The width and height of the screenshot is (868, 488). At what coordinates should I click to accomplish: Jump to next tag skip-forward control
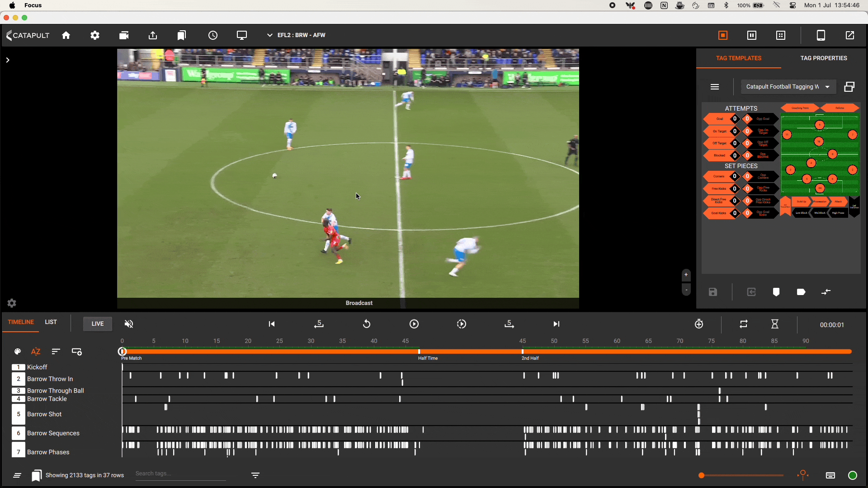[557, 324]
